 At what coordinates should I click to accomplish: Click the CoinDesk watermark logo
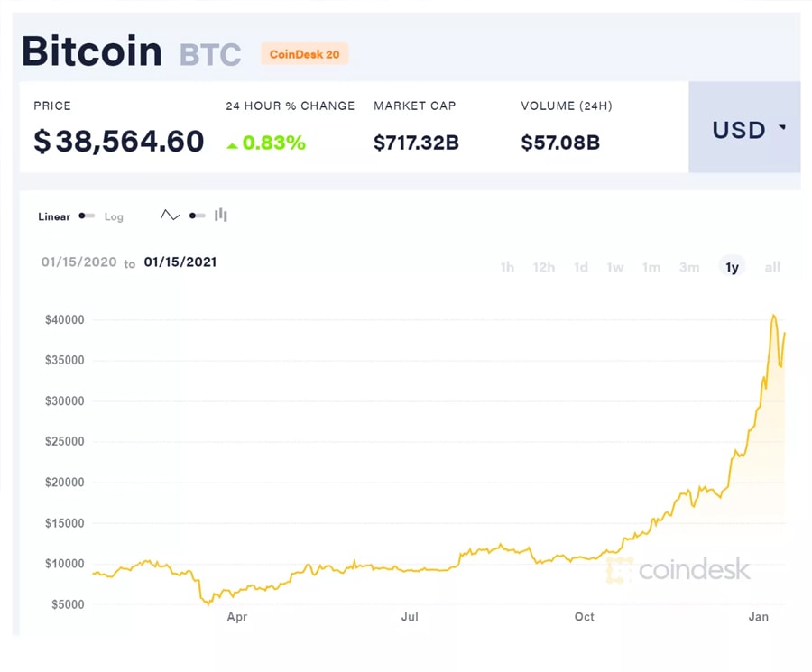click(678, 569)
